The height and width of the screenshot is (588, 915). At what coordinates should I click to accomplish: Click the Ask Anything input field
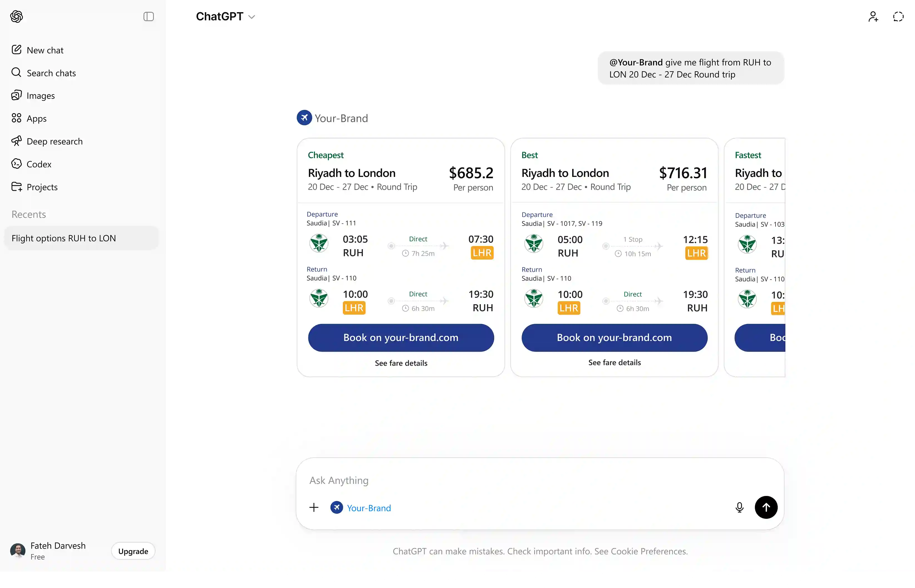pos(496,480)
